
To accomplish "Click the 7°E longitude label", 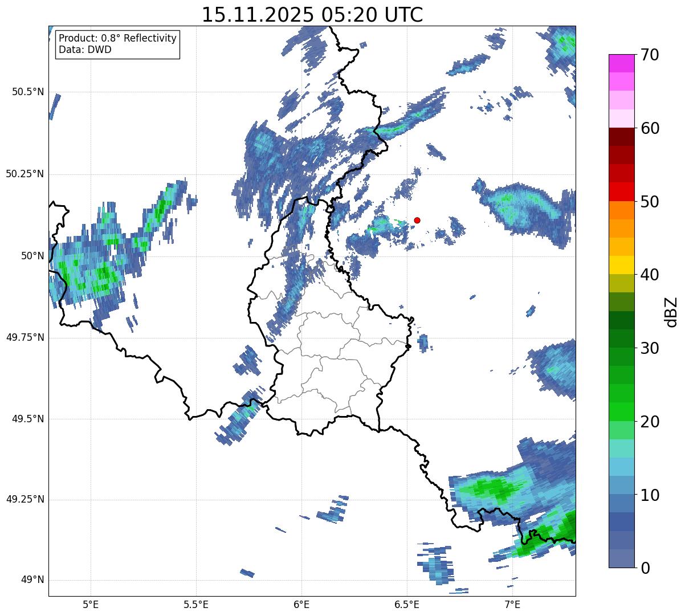I will point(512,605).
